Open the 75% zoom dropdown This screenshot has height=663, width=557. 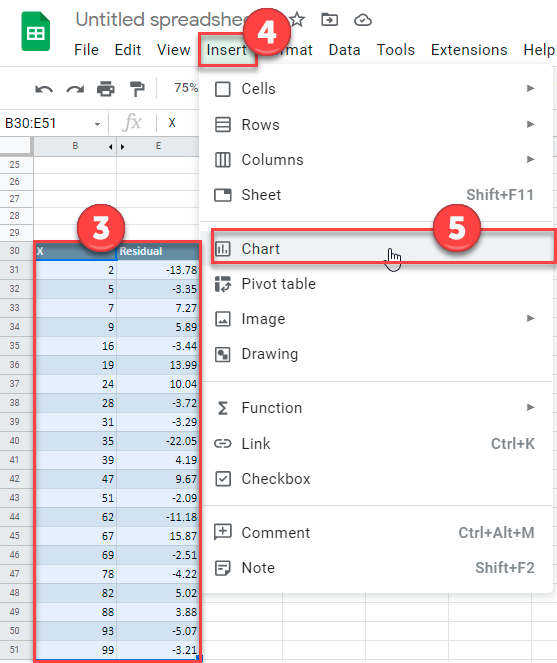[186, 88]
